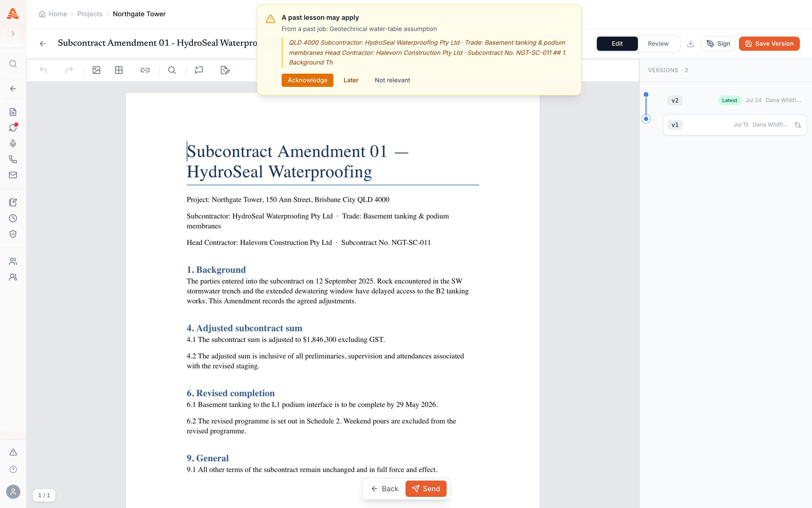Open the shield check icon in the sidebar

[x=13, y=234]
